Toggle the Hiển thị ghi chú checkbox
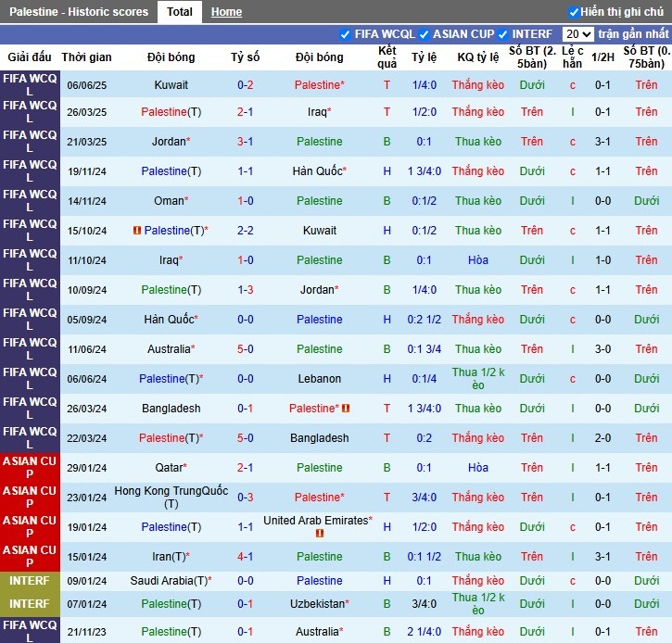672x643 pixels. pyautogui.click(x=574, y=12)
